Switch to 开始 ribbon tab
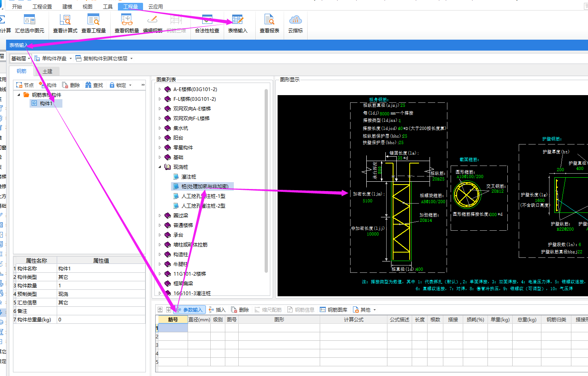 click(17, 6)
